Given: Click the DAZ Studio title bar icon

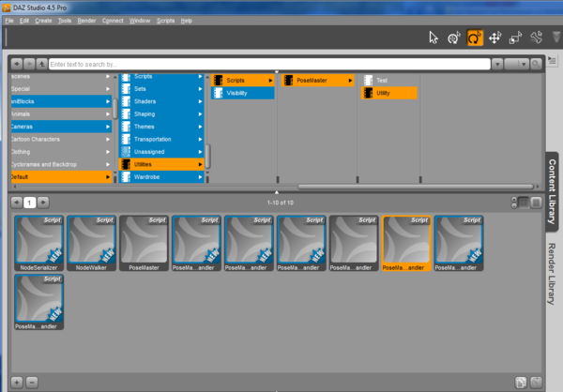Looking at the screenshot, I should pos(7,8).
